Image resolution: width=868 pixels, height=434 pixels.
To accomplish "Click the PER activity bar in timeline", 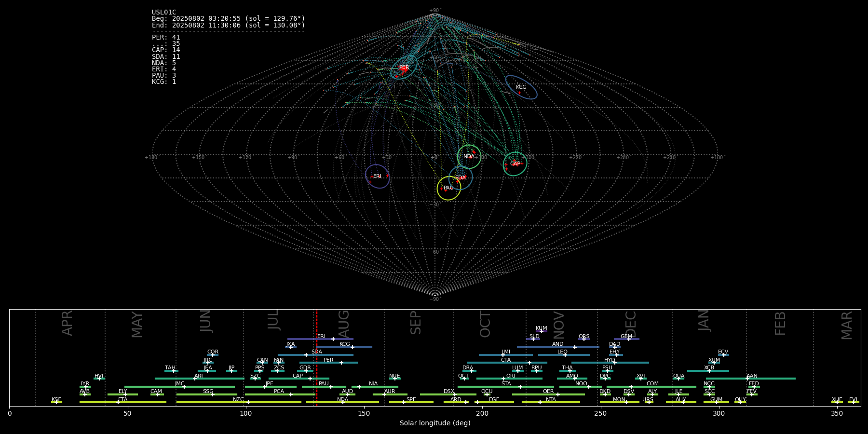I will (x=328, y=363).
